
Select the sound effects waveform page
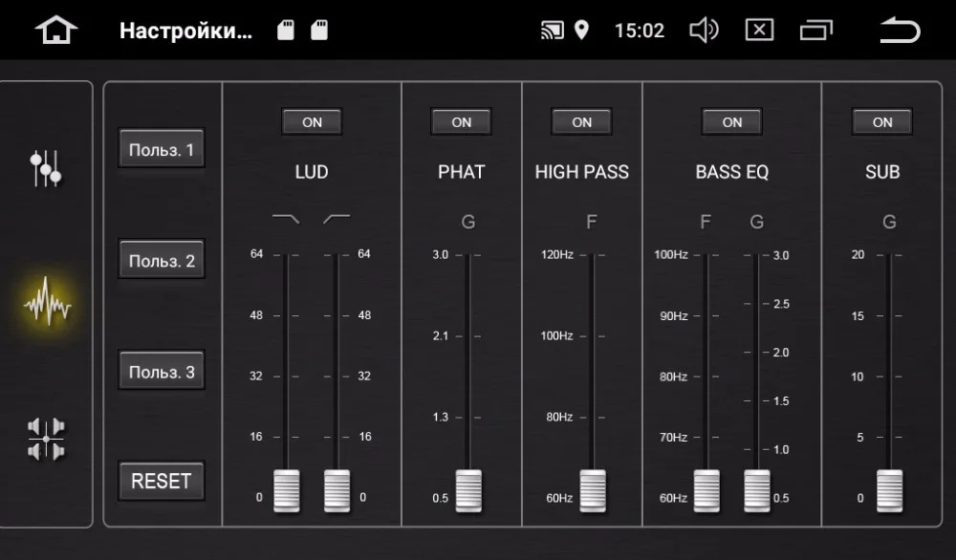pyautogui.click(x=47, y=302)
